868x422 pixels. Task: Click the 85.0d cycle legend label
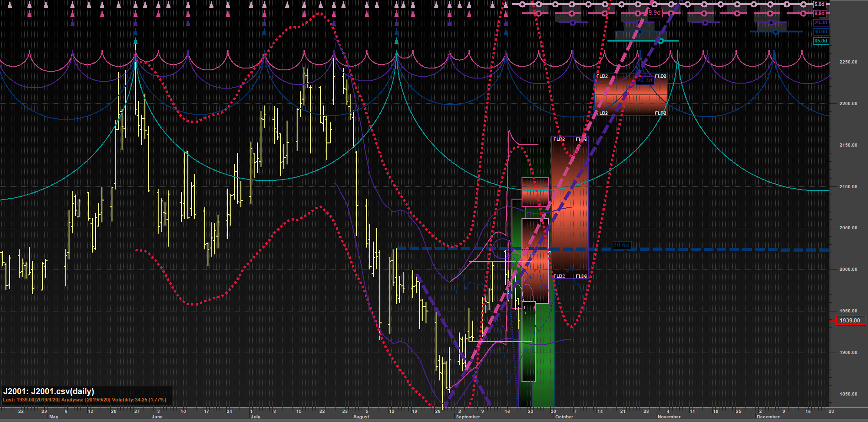point(820,41)
